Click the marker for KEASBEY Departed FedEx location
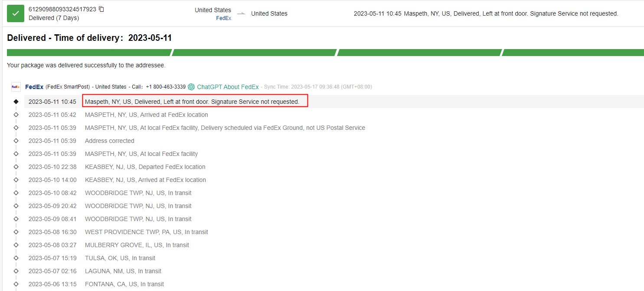 (x=16, y=167)
